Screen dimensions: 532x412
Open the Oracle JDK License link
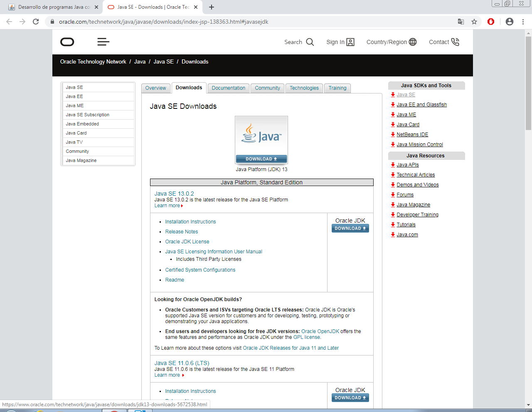pos(187,242)
